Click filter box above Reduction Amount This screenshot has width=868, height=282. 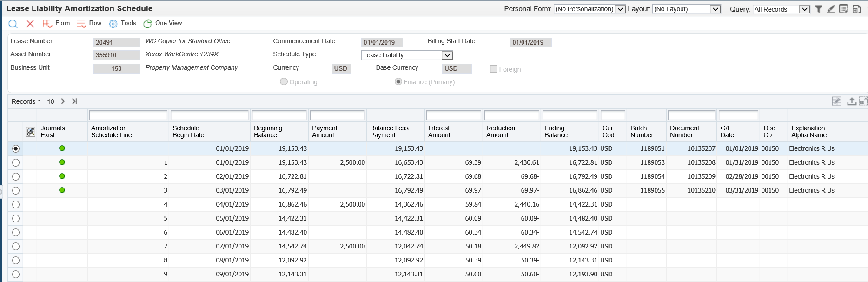coord(512,115)
